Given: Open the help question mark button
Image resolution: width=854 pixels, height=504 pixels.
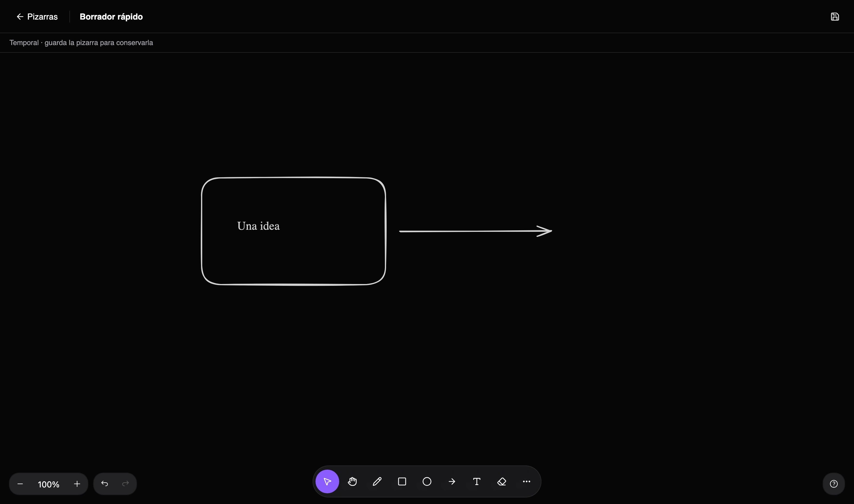Looking at the screenshot, I should pos(834,484).
